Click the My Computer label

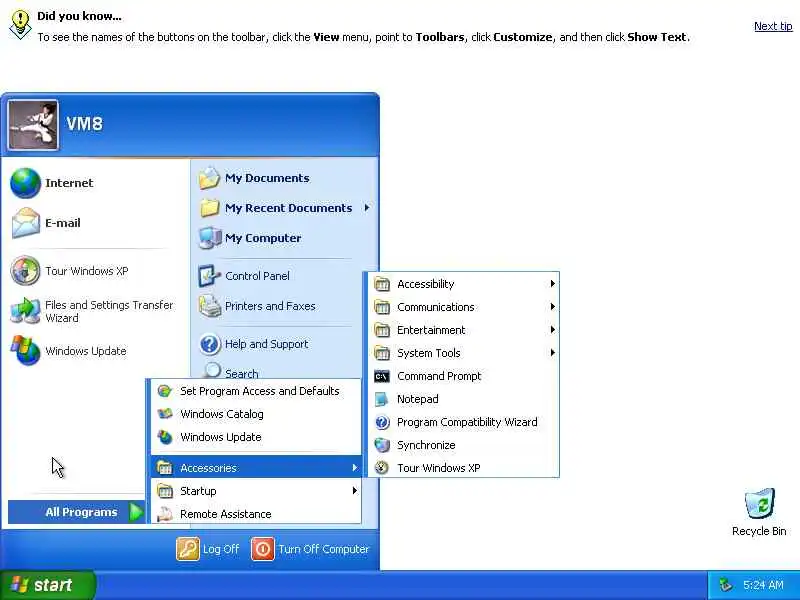(263, 238)
